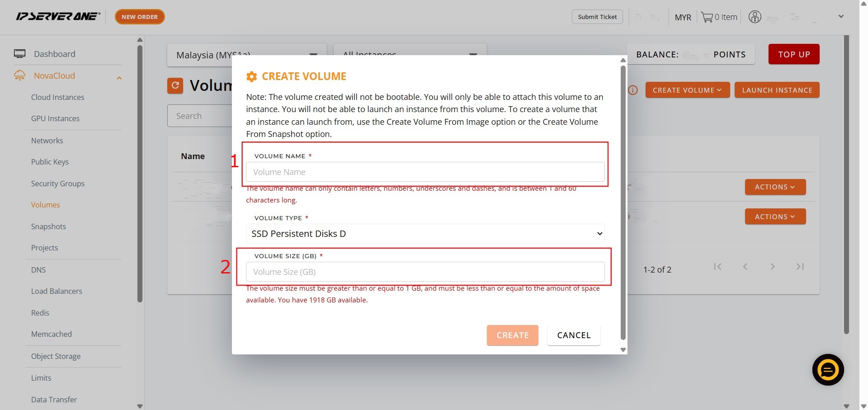This screenshot has height=410, width=868.
Task: Jump to last page icon
Action: click(800, 267)
